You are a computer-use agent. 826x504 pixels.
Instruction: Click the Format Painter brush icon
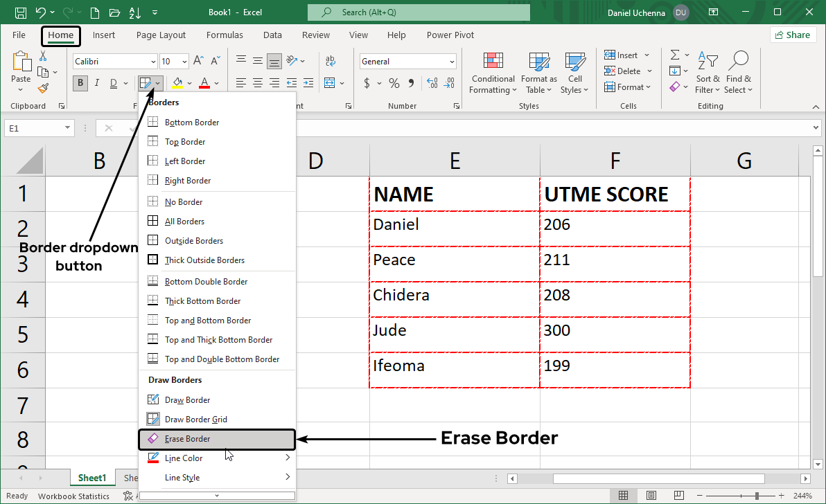43,88
